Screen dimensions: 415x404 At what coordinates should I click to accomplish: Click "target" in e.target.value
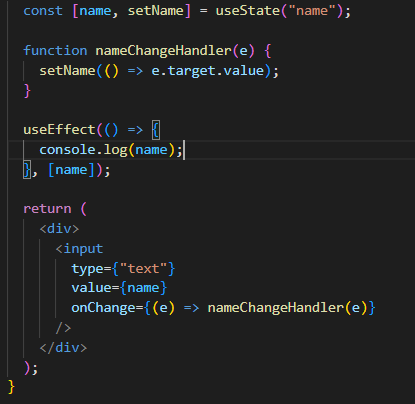click(192, 71)
